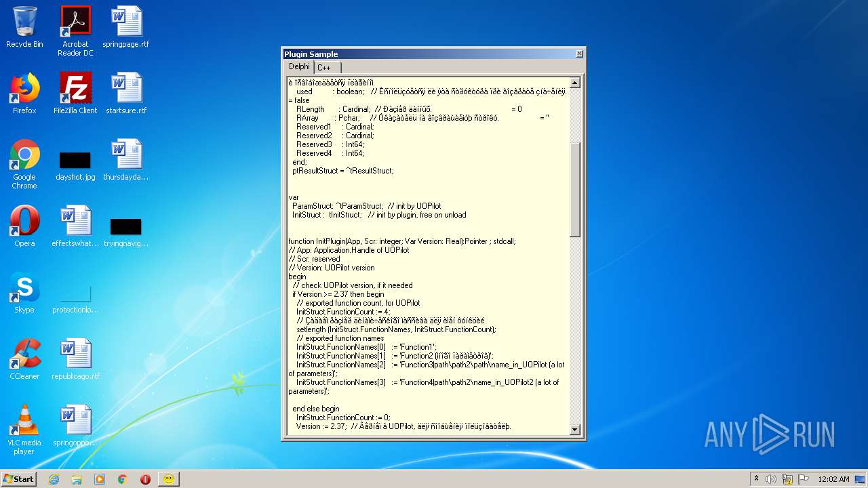The image size is (868, 488).
Task: Open FileZilla Client shortcut
Action: tap(75, 94)
